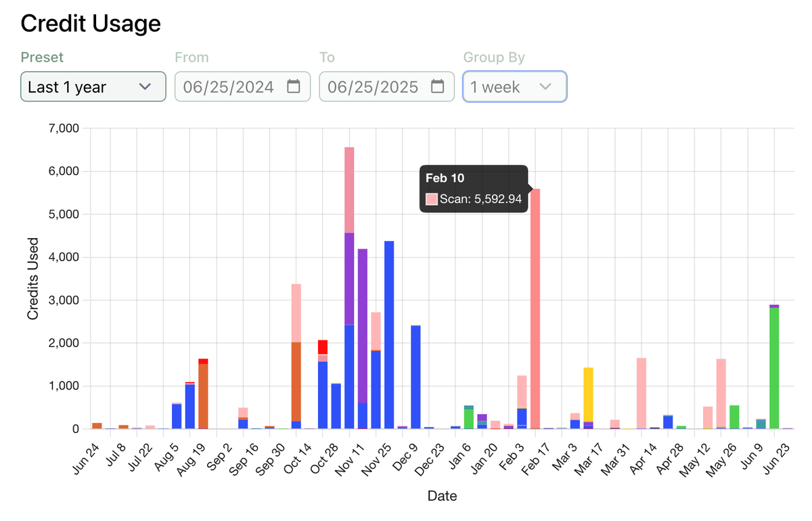Open the From date calendar picker
This screenshot has width=812, height=521.
click(x=295, y=86)
